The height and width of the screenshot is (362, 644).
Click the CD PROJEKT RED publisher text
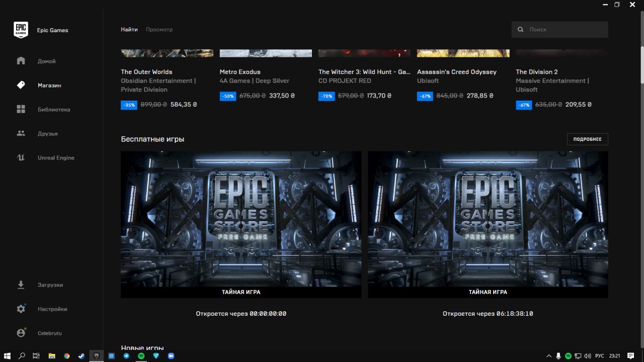pos(345,81)
